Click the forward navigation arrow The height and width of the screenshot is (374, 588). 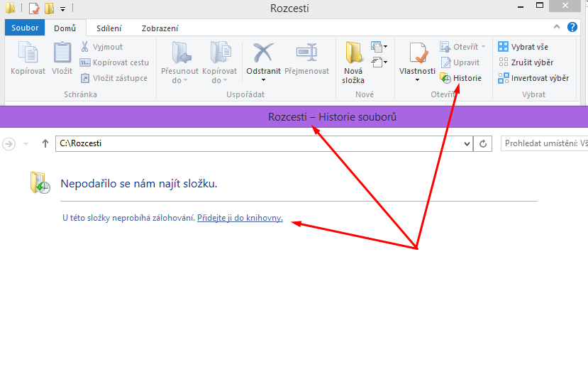pyautogui.click(x=9, y=143)
